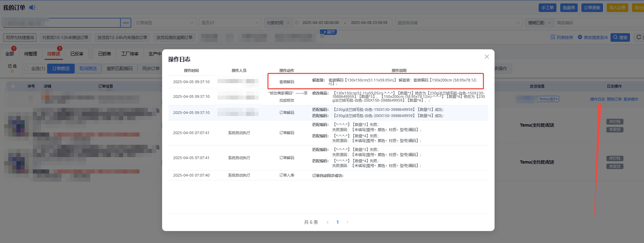
Task: Expand filters using the 展开 toggle
Action: 329,32
